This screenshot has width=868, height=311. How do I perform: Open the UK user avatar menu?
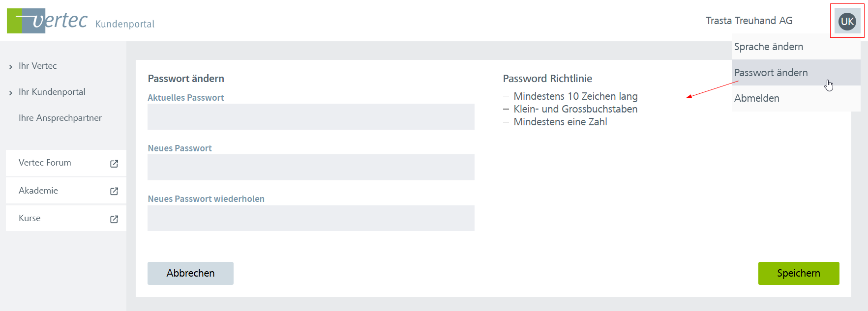click(x=847, y=21)
